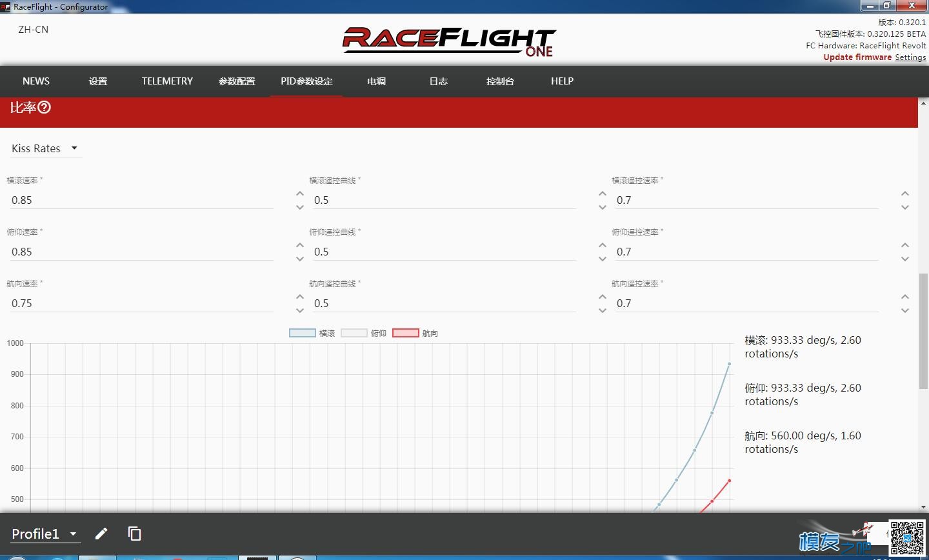This screenshot has width=929, height=560.
Task: Click the 航向遥控曲线 input field
Action: 443,303
